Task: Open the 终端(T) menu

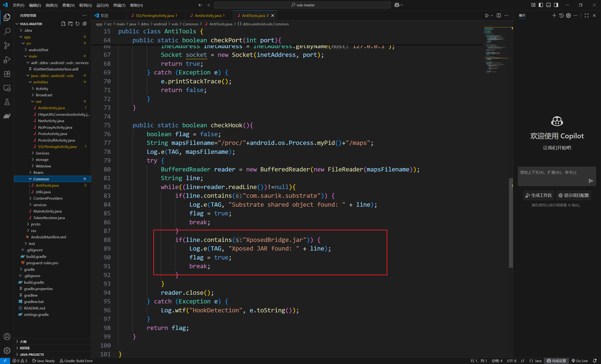Action: pyautogui.click(x=119, y=5)
